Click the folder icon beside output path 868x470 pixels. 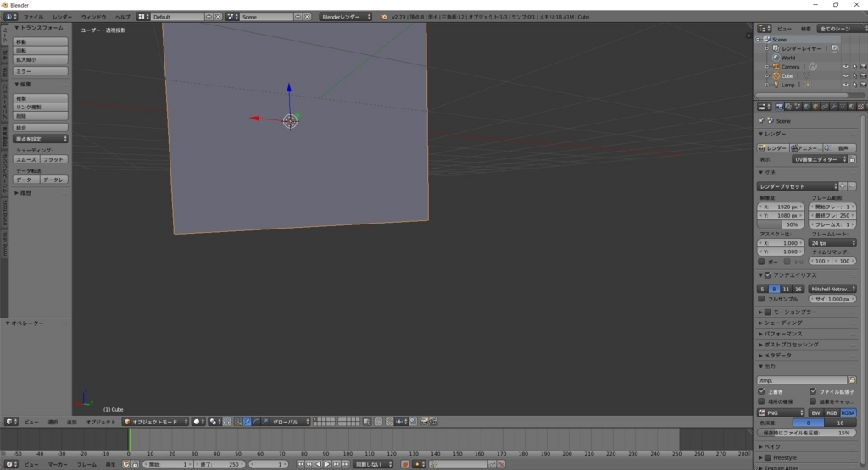[x=852, y=380]
